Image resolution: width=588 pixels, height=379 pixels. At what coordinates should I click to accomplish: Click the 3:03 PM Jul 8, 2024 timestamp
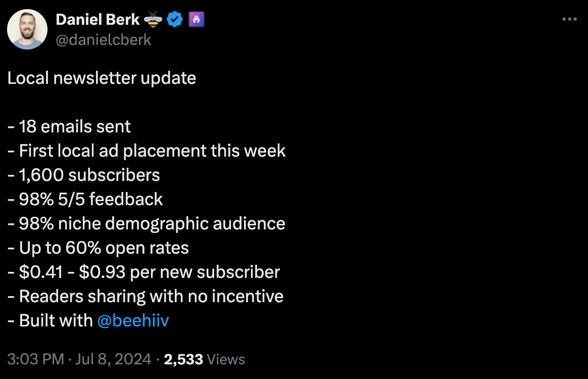click(x=79, y=359)
